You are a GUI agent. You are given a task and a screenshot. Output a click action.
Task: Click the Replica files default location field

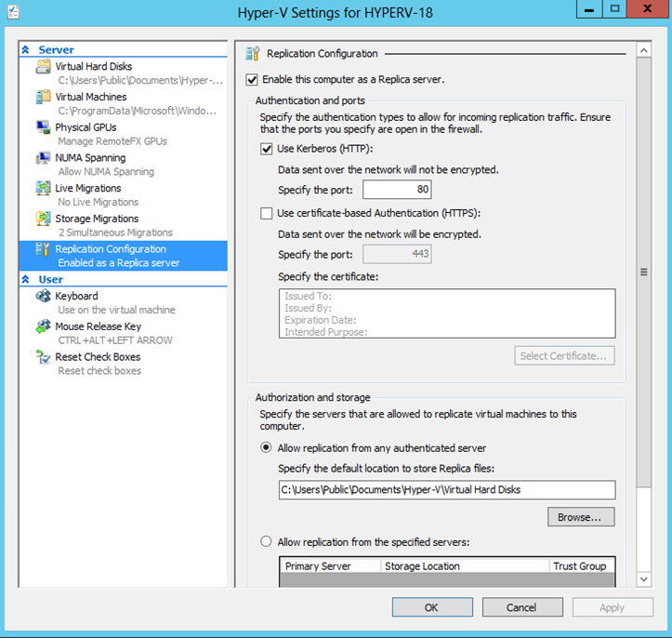point(447,489)
